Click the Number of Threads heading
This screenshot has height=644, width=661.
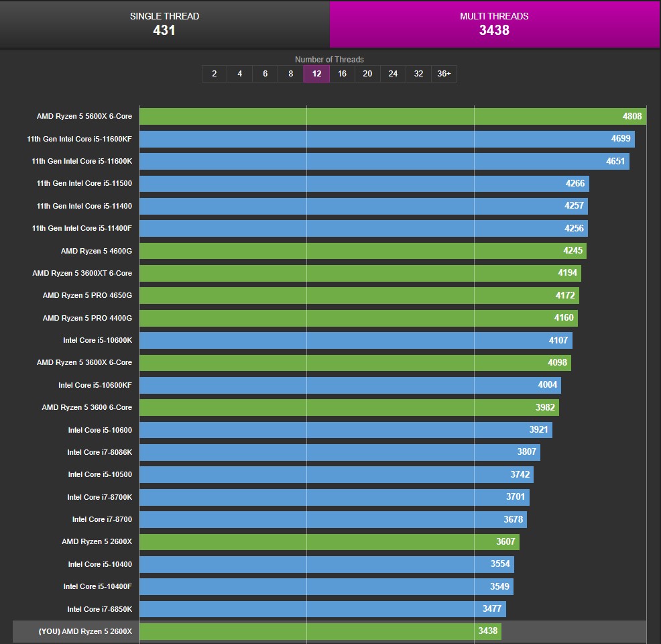329,60
